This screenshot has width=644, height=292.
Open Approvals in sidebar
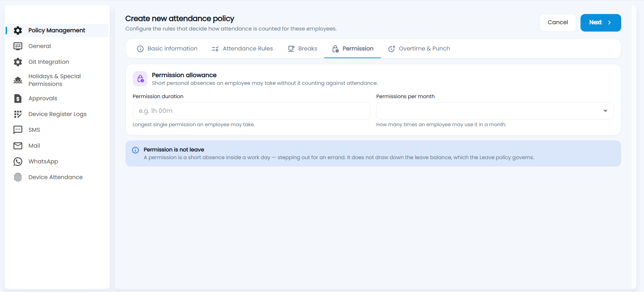pos(57,99)
